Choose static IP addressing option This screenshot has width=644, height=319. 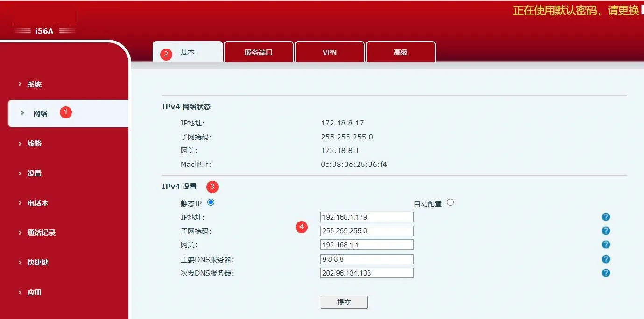[x=211, y=202]
